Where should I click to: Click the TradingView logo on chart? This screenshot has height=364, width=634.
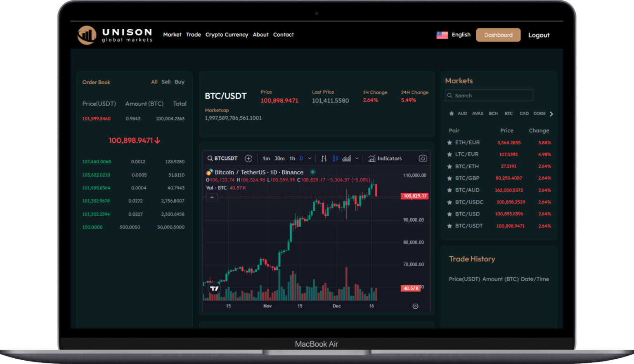(x=214, y=288)
